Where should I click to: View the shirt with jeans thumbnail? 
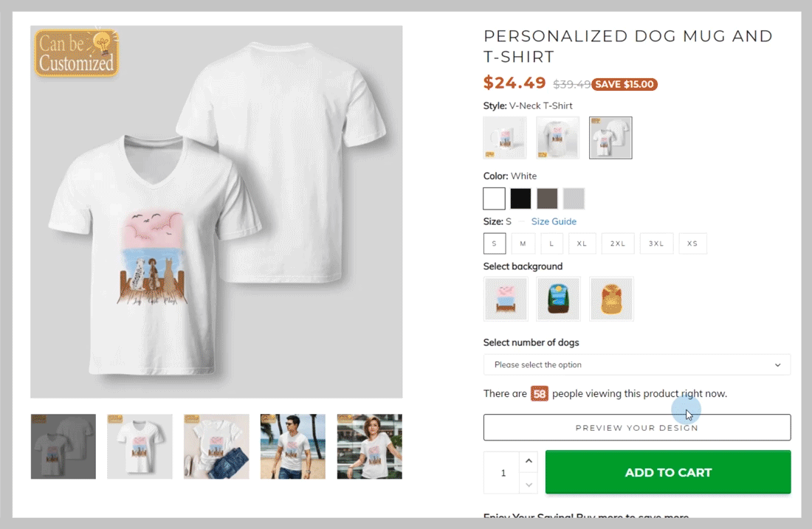tap(216, 446)
